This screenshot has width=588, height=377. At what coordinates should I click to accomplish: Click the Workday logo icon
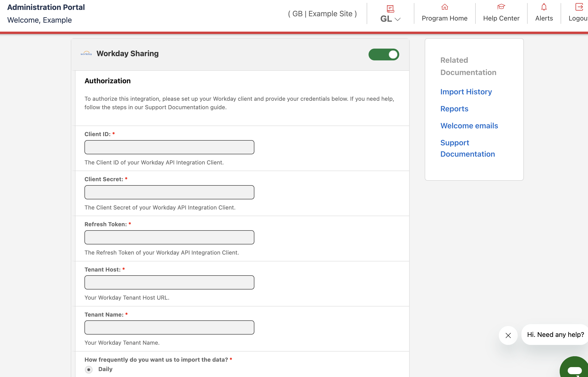pos(86,53)
